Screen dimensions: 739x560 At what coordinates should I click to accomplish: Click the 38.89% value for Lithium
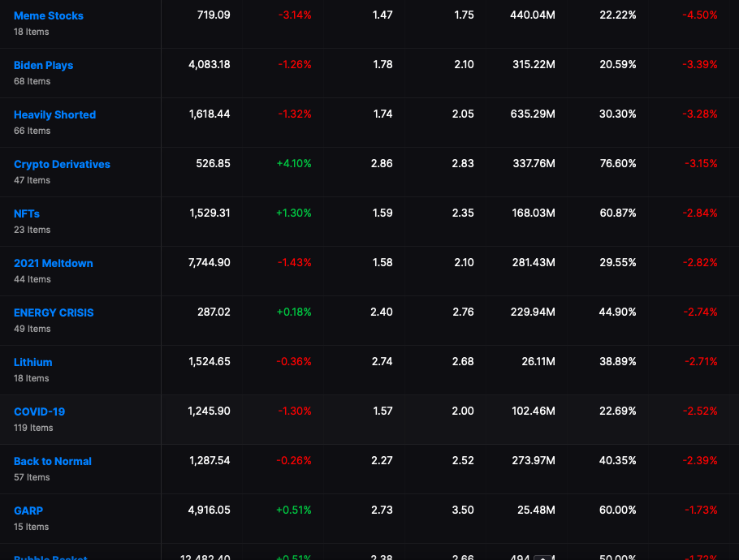pyautogui.click(x=618, y=361)
